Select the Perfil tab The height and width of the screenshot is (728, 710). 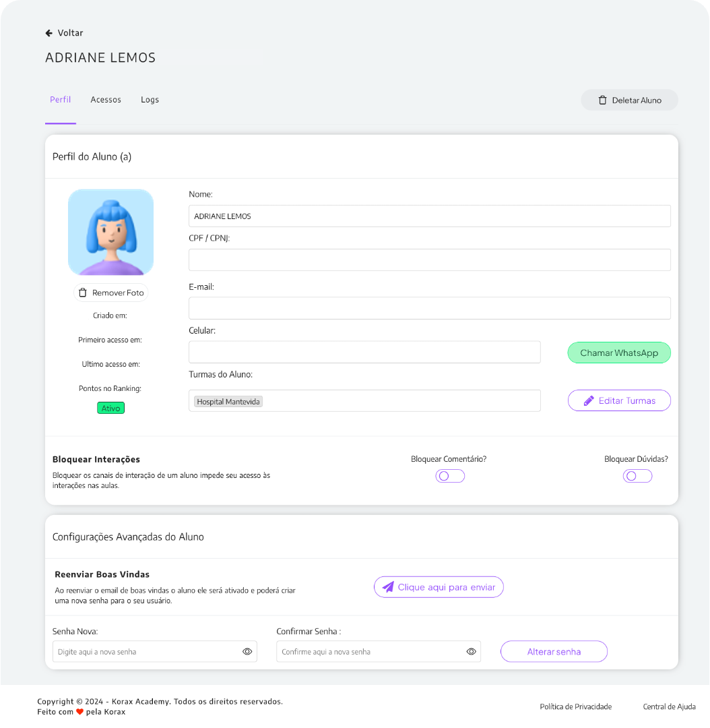click(60, 100)
